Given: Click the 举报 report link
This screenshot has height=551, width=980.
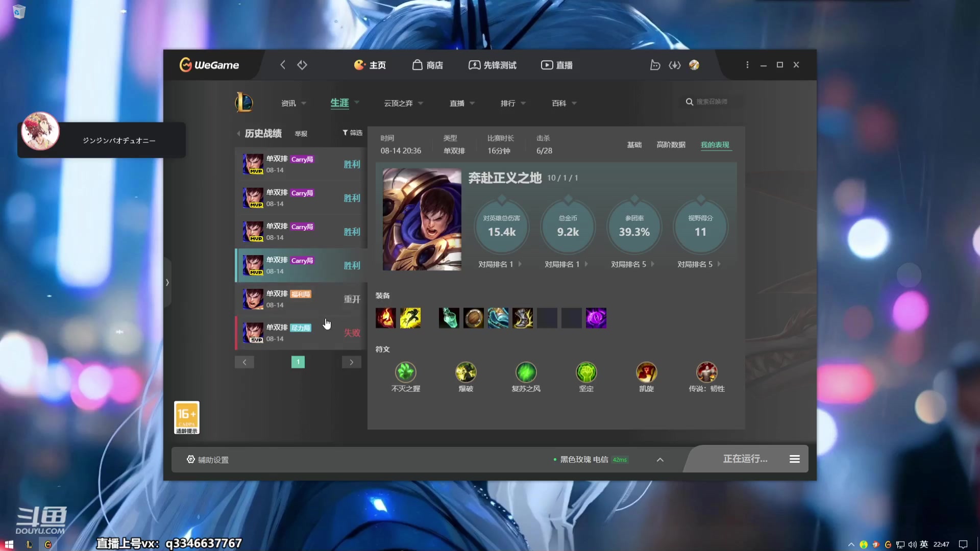Looking at the screenshot, I should [x=301, y=134].
